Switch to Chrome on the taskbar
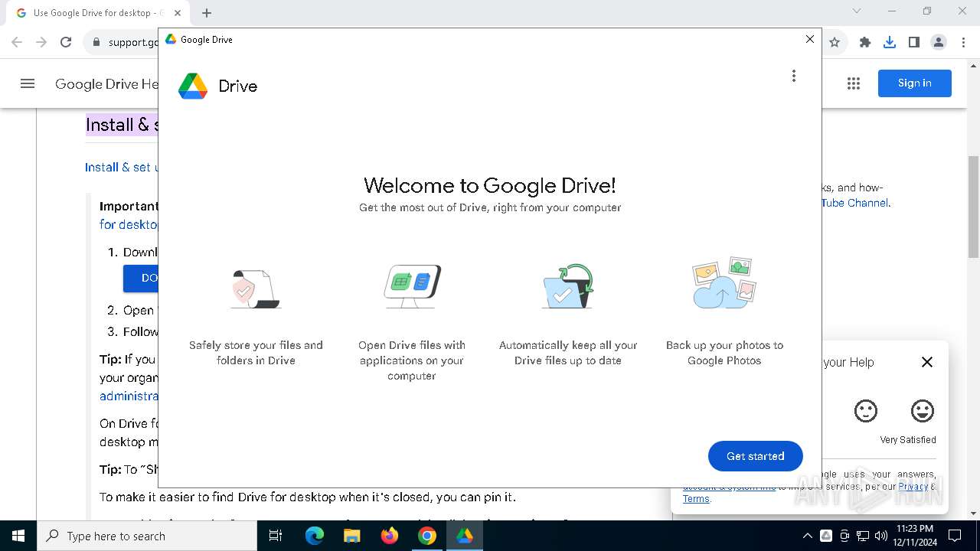This screenshot has width=980, height=551. [x=427, y=536]
